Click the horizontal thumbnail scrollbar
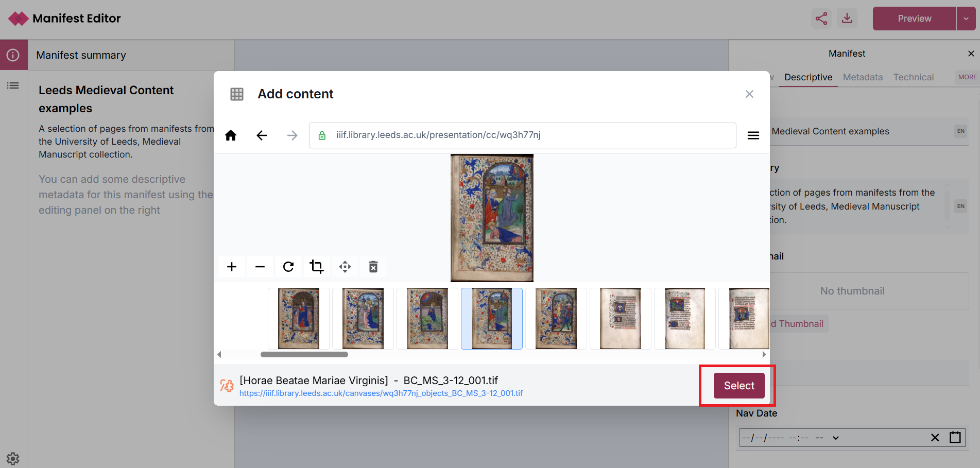The height and width of the screenshot is (468, 980). coord(304,354)
